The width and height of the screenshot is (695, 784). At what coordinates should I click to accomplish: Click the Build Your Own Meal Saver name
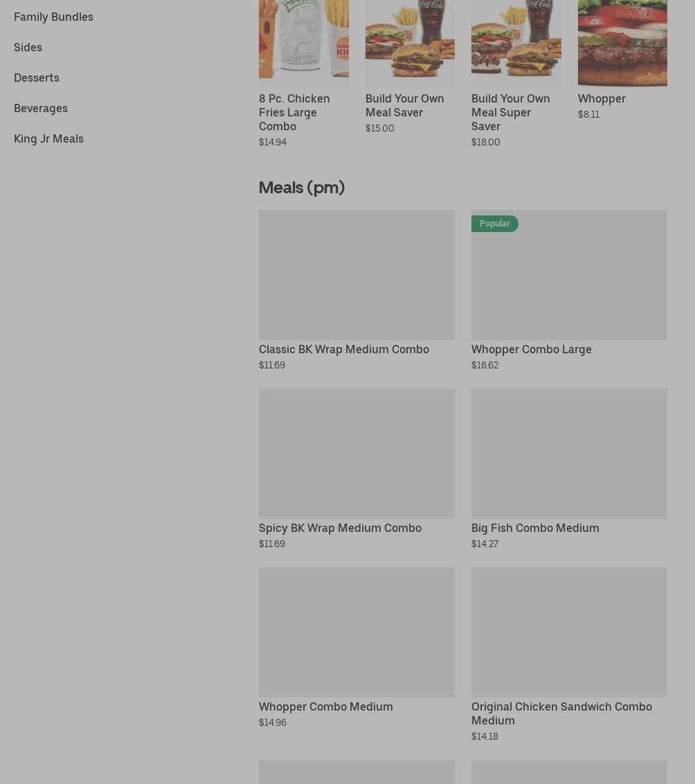pos(404,105)
